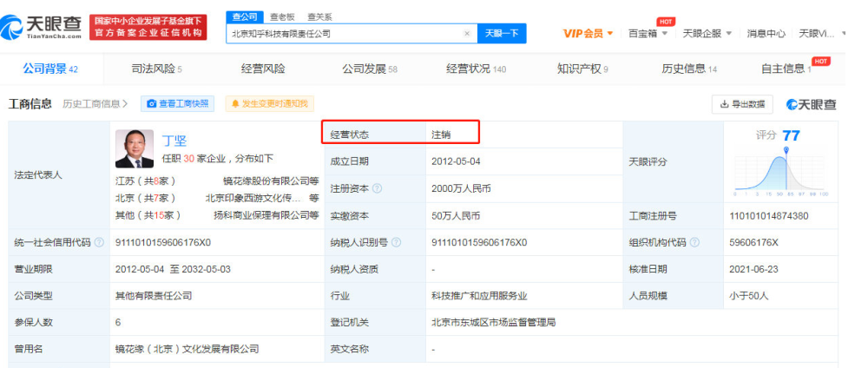Screen dimensions: 868x368
Task: Click the download icon in 导出数据
Action: tap(724, 104)
